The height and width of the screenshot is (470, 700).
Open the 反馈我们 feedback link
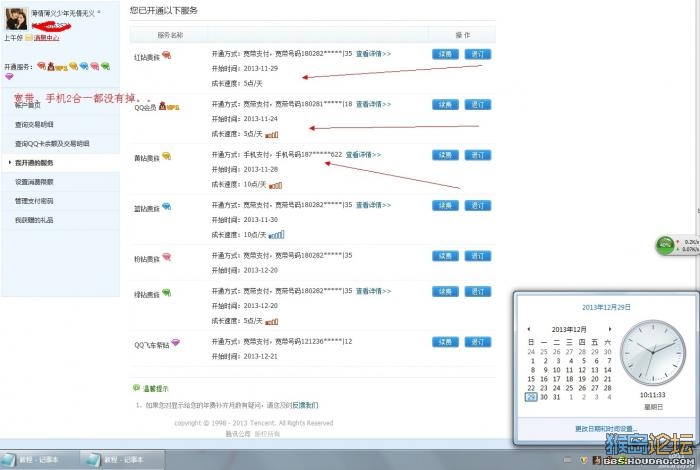[305, 405]
